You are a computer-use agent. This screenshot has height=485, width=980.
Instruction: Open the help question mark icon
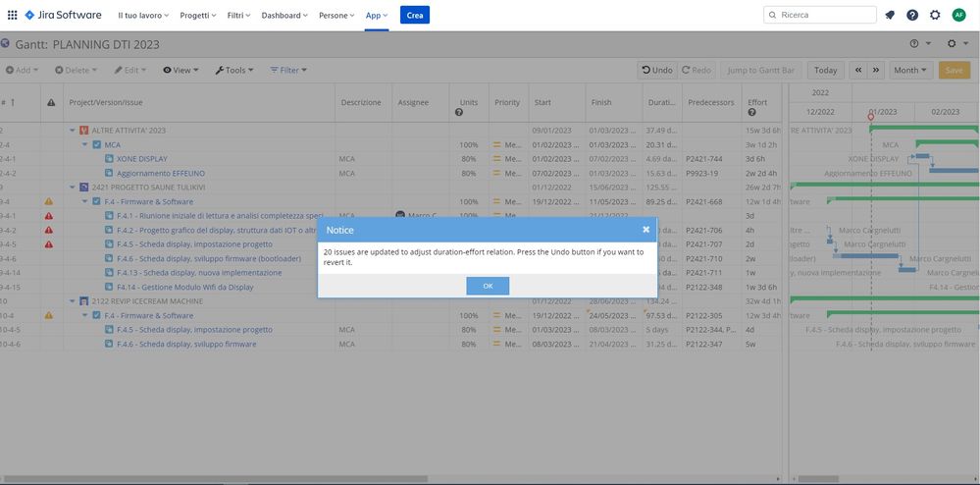coord(912,15)
